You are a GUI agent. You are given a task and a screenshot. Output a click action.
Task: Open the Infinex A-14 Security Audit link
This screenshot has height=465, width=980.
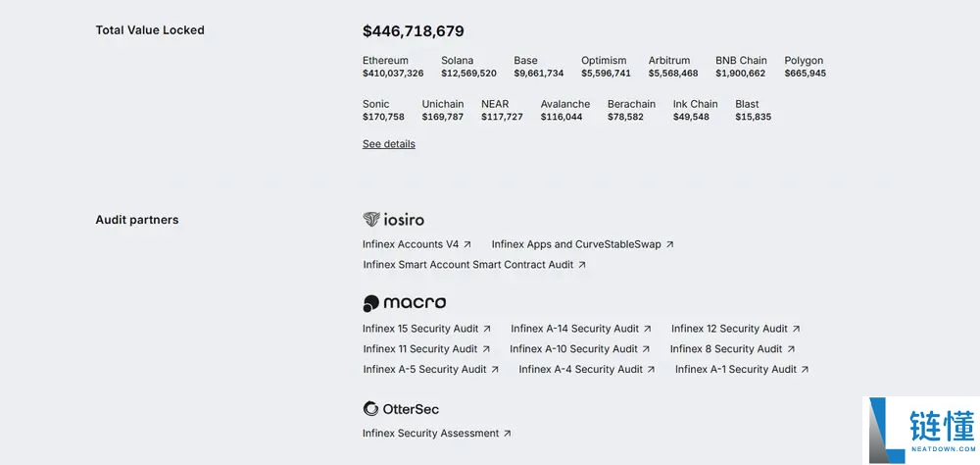[574, 329]
